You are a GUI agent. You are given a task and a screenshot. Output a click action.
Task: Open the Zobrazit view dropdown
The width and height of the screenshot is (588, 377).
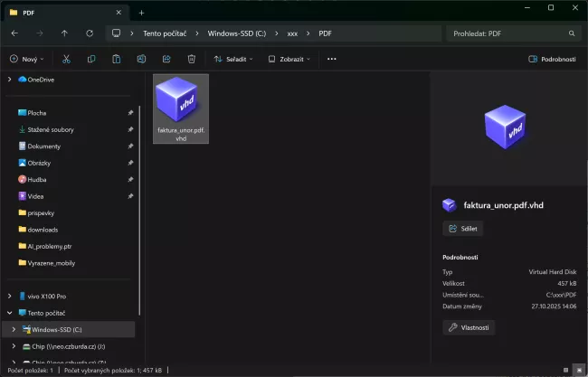pyautogui.click(x=289, y=59)
